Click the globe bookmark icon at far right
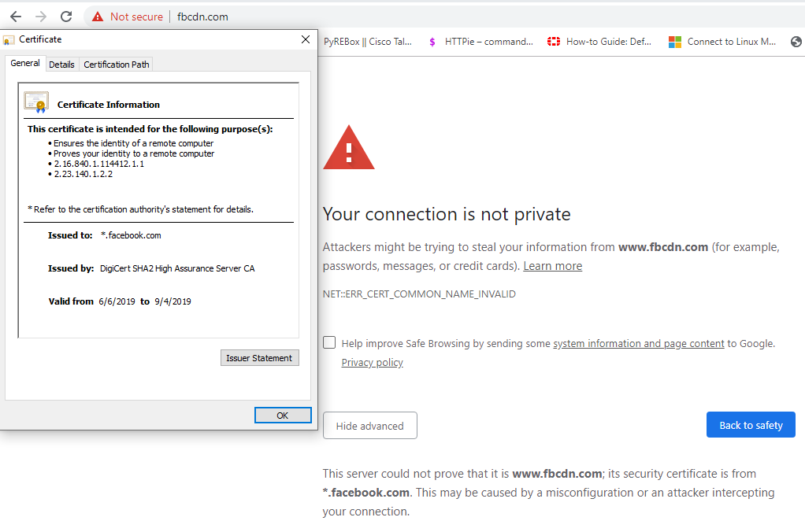This screenshot has height=532, width=805. click(x=796, y=42)
